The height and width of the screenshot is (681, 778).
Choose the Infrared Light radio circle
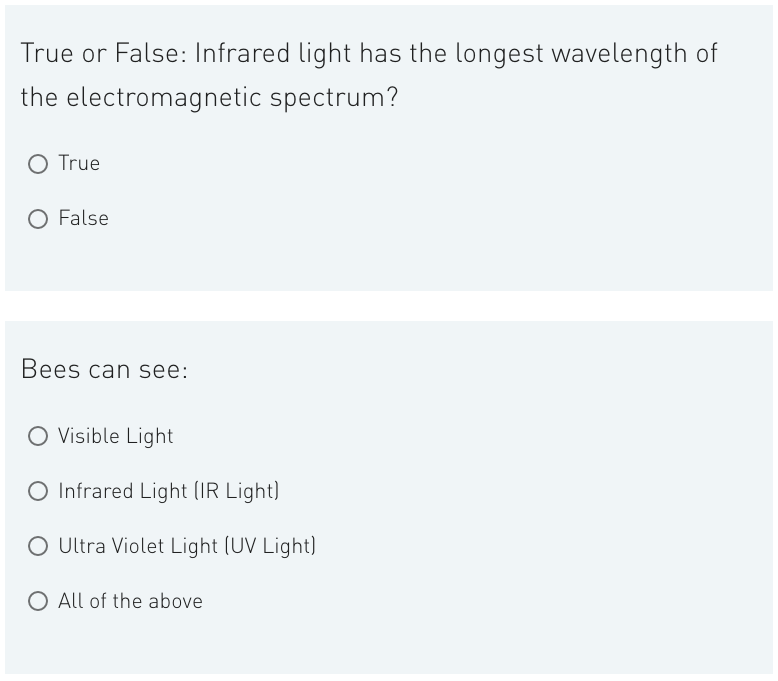(38, 491)
